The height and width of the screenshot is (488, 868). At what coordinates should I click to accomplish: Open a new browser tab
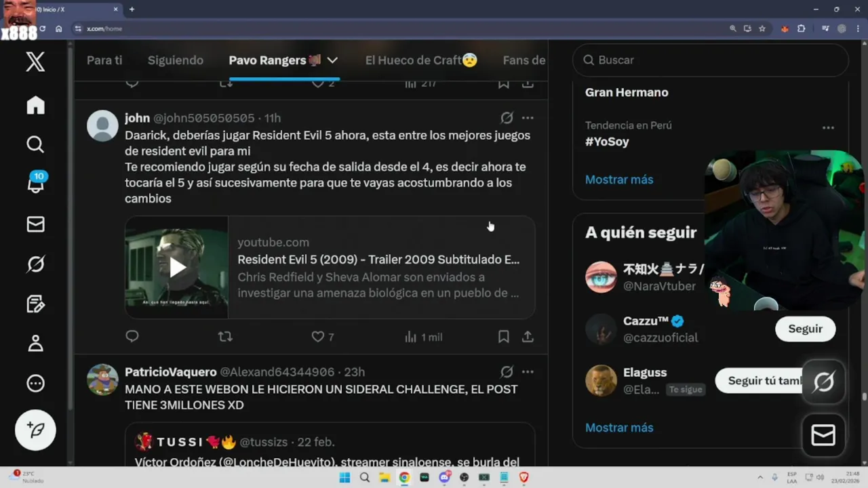pyautogui.click(x=132, y=9)
